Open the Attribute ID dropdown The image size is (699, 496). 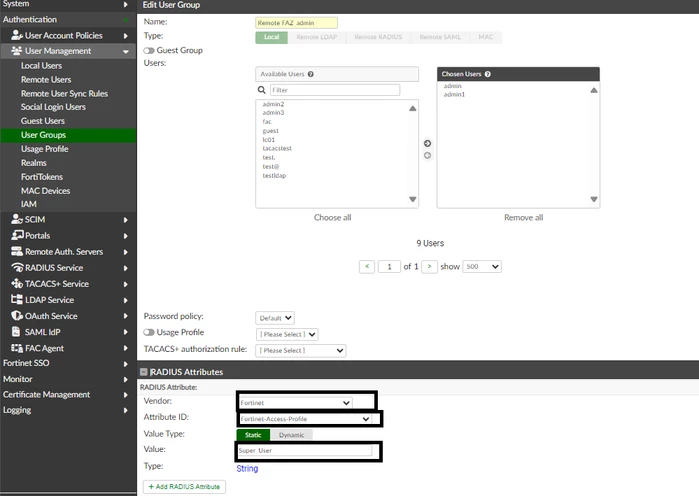(305, 419)
